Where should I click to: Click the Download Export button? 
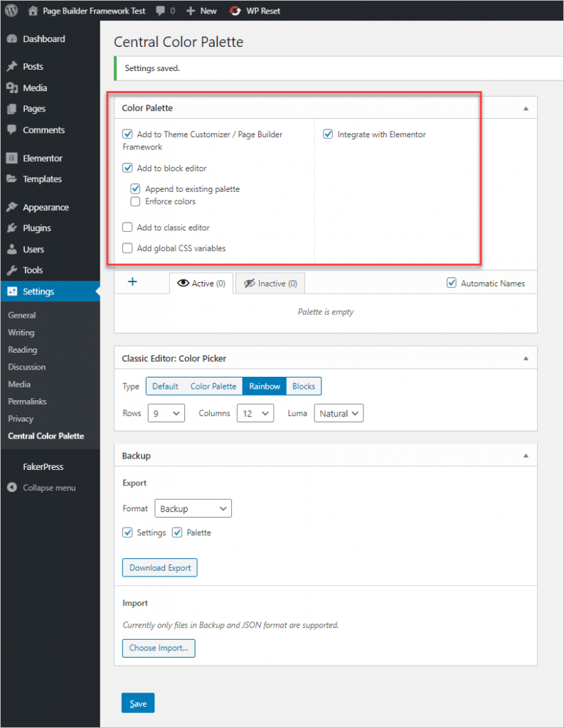click(160, 567)
